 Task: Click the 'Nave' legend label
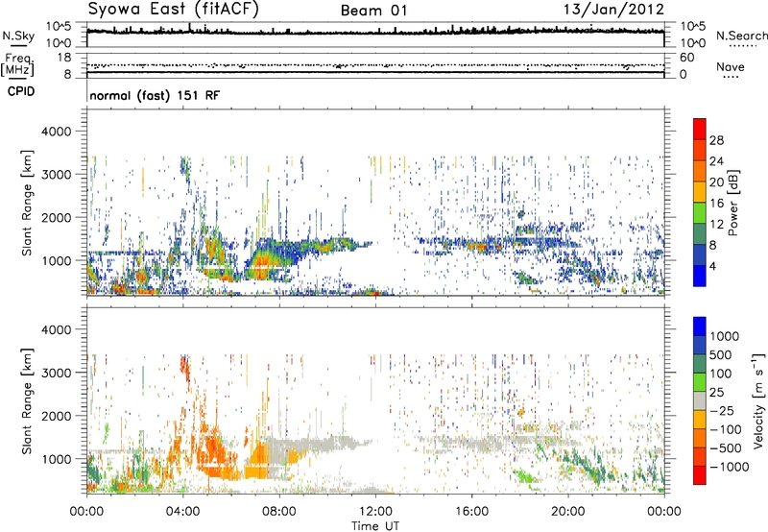click(x=730, y=66)
